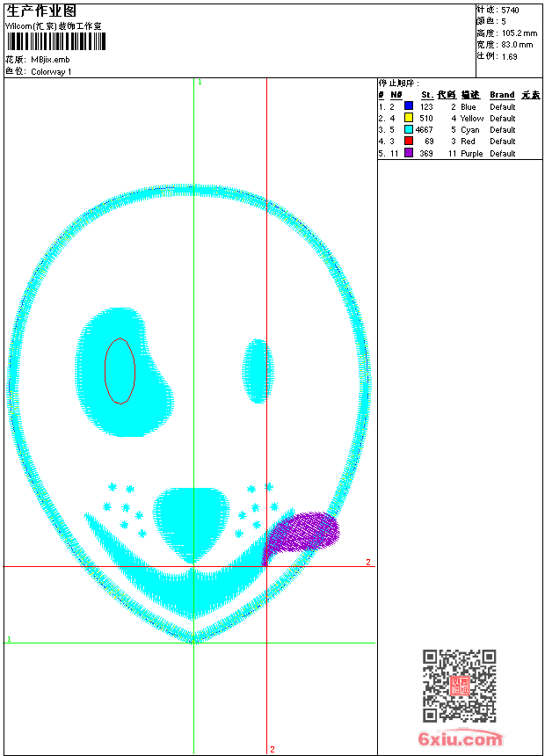
Task: Click the '代码' column header
Action: 447,95
